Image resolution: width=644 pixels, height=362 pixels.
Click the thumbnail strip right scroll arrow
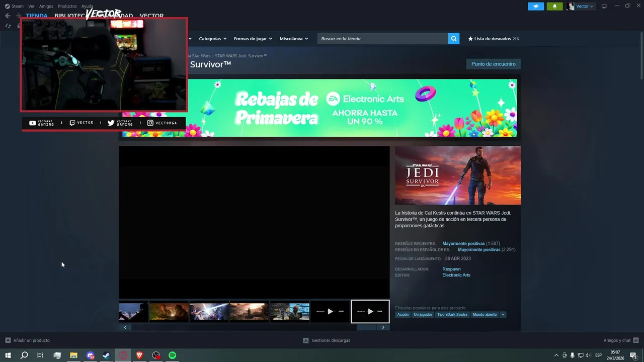coord(383,327)
